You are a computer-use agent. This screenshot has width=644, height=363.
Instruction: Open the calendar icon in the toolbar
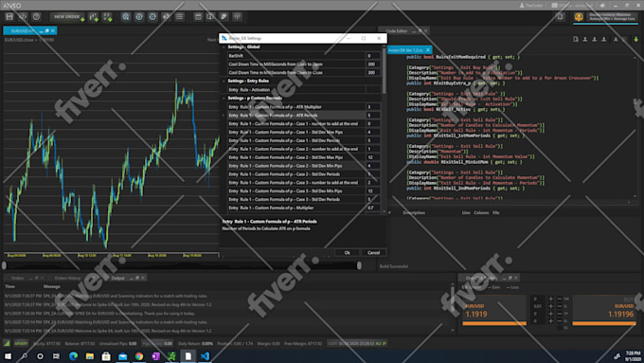(x=198, y=17)
